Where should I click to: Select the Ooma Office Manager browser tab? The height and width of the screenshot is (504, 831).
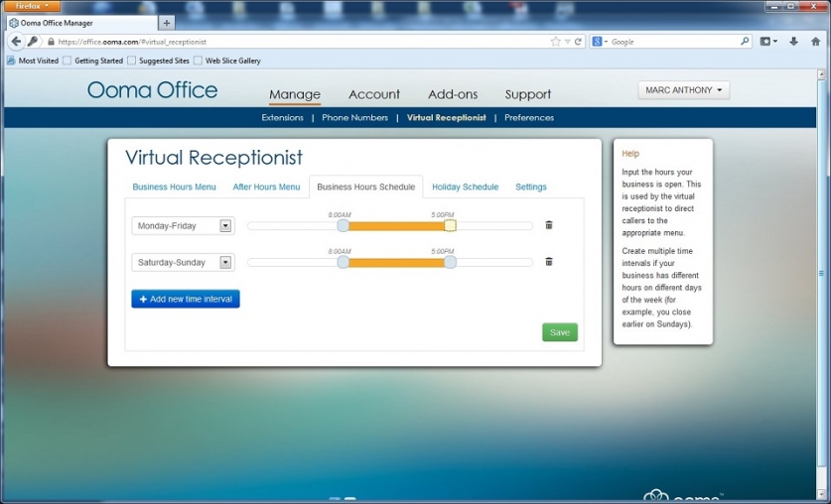coord(82,23)
